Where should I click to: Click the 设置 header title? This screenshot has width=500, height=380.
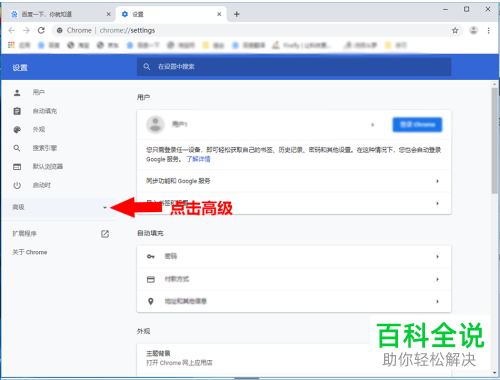20,68
